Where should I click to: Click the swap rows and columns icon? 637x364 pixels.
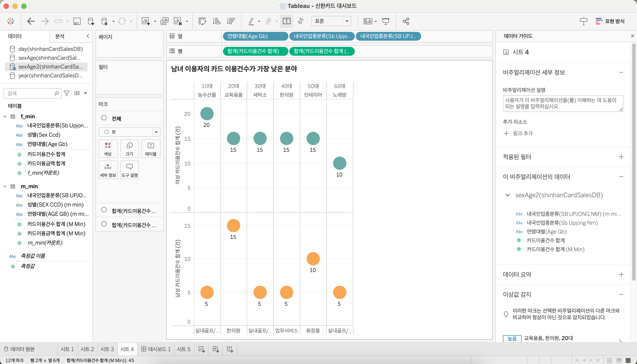[202, 21]
